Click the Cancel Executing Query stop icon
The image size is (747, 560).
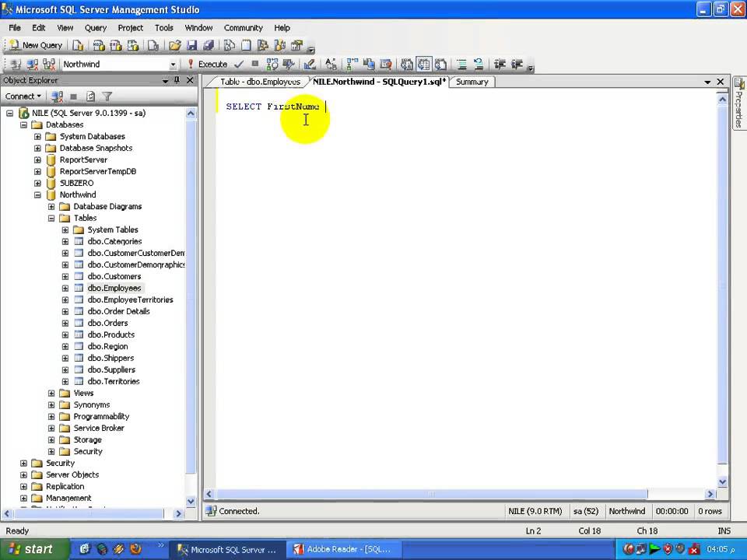(255, 64)
